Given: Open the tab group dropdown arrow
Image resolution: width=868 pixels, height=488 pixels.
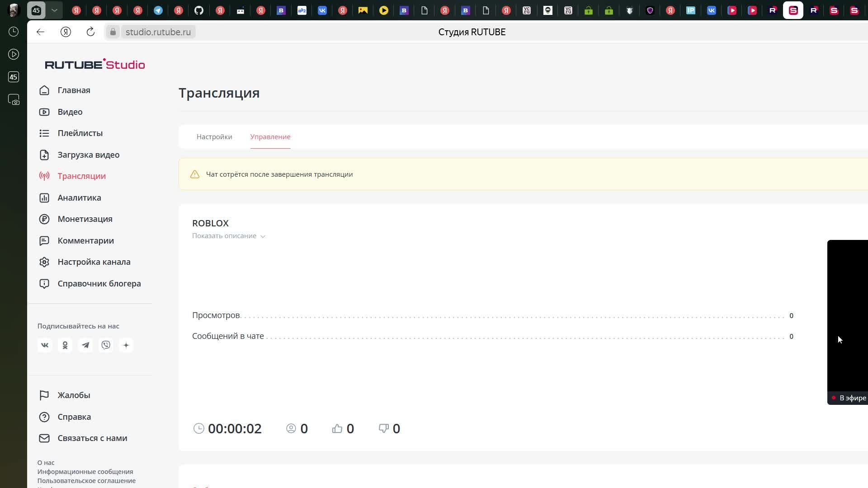Looking at the screenshot, I should point(54,10).
